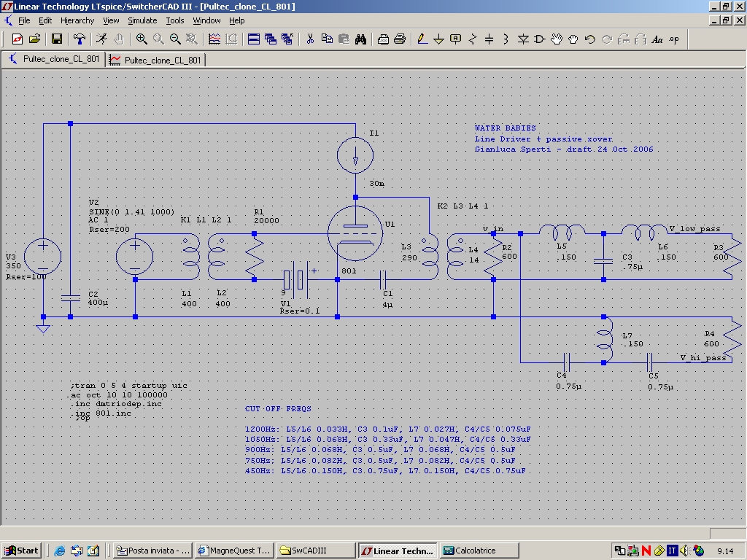Click the SPICE directive .op icon
This screenshot has width=747, height=560.
pos(673,39)
